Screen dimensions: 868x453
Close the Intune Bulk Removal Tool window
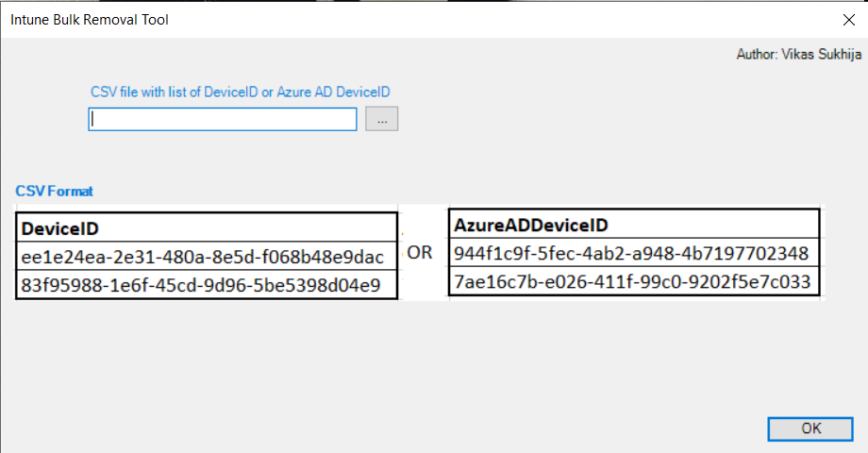(846, 19)
